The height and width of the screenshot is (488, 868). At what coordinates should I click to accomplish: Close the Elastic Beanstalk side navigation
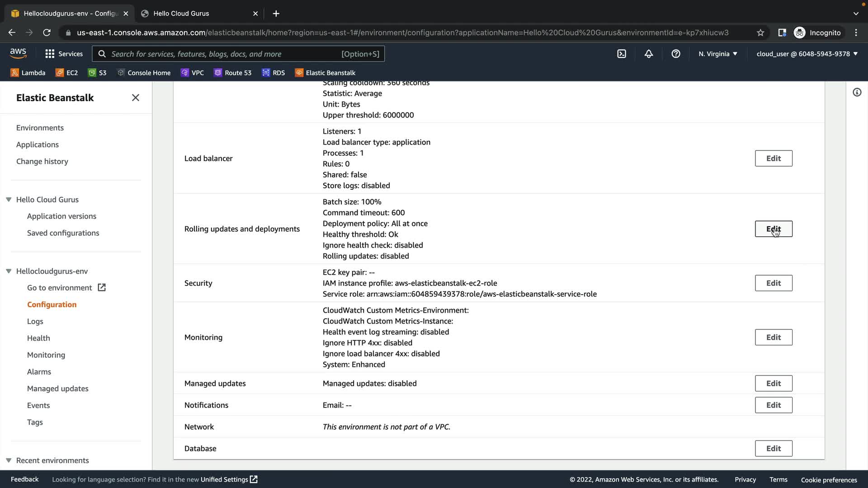click(x=135, y=98)
